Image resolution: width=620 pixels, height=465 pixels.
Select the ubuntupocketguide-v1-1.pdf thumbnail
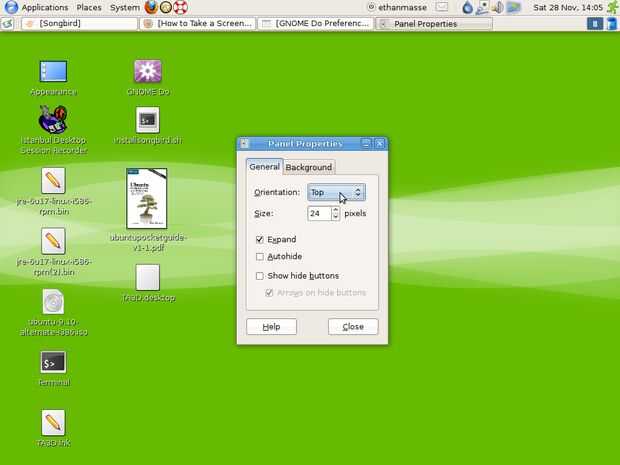tap(147, 198)
